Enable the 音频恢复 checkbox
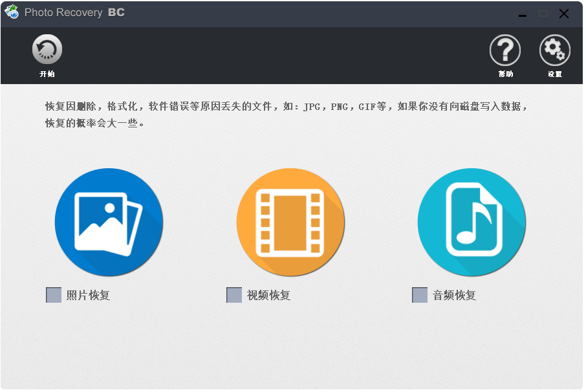This screenshot has height=392, width=586. point(419,295)
